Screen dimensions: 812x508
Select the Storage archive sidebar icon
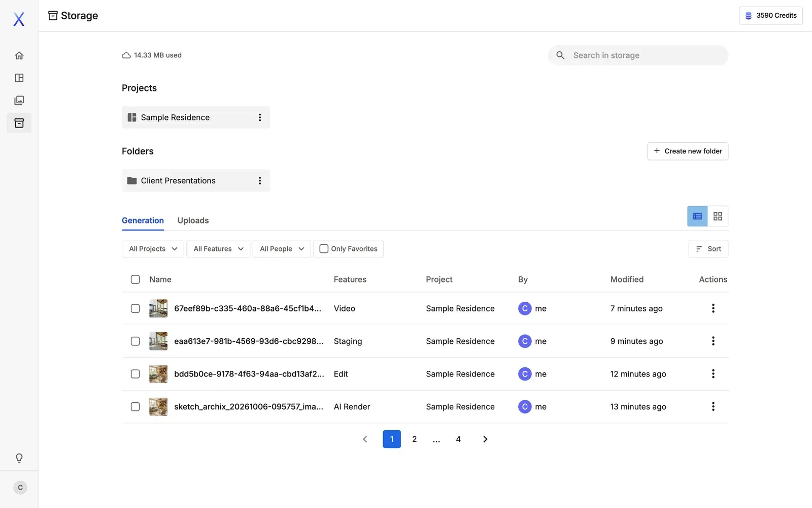tap(19, 123)
